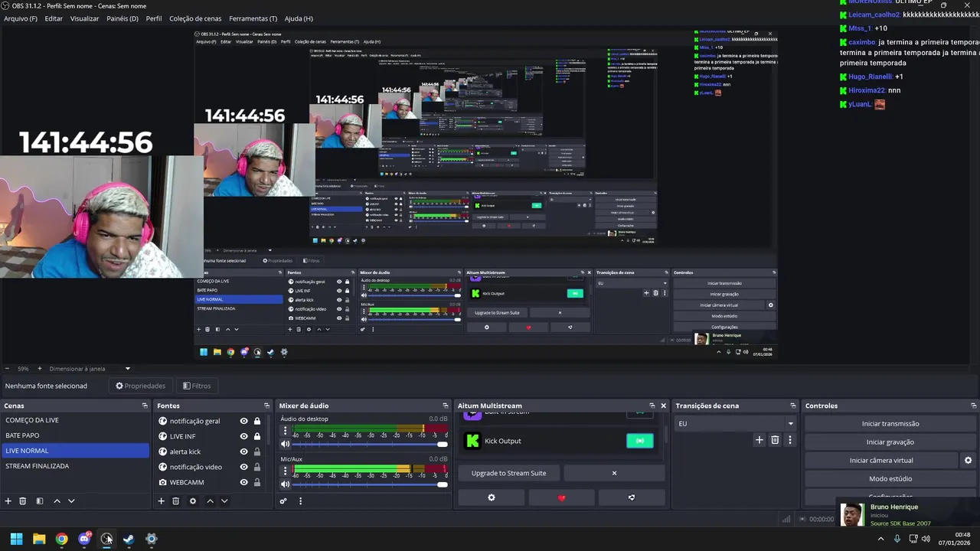Open virtual camera settings gear
Screen dimensions: 980x551
tap(968, 461)
